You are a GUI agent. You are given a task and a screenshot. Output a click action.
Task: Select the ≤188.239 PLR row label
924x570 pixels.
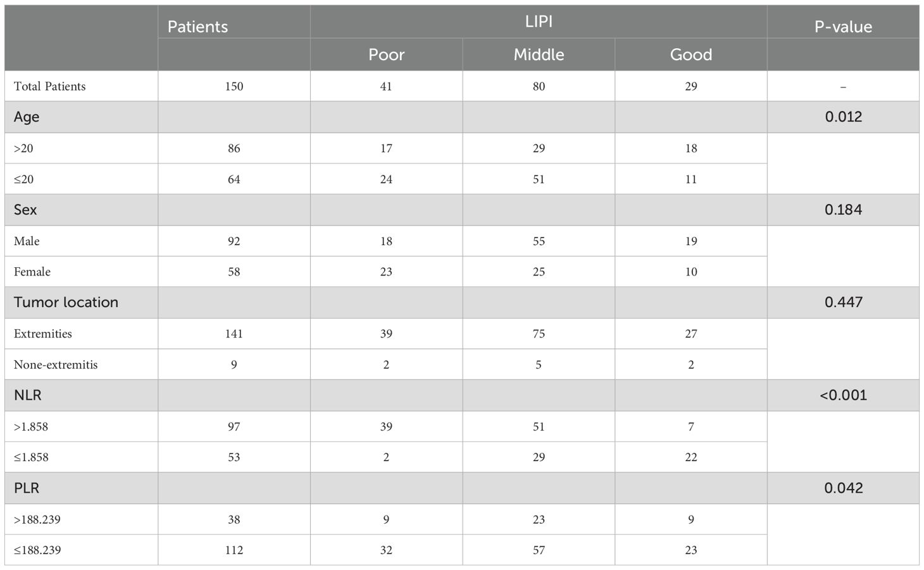coord(37,550)
